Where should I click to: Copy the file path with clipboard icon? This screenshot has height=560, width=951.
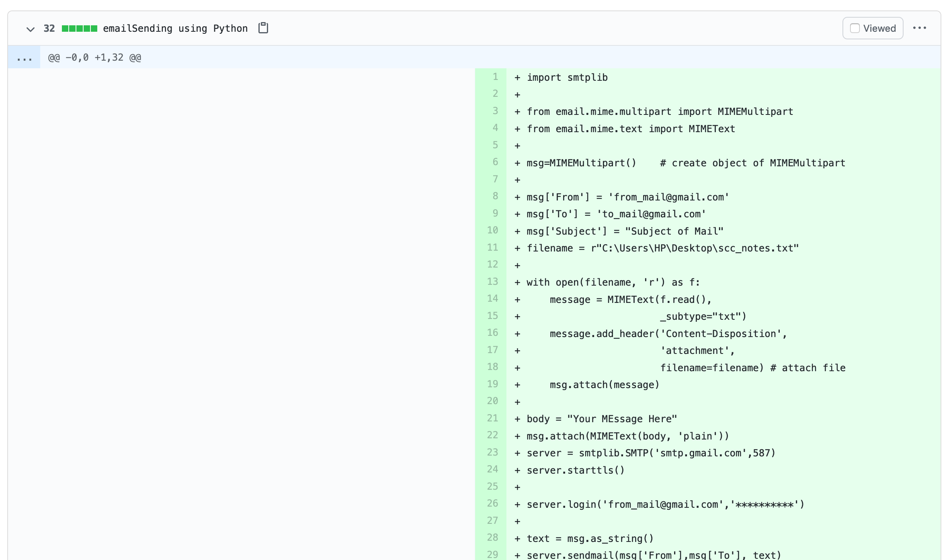263,28
